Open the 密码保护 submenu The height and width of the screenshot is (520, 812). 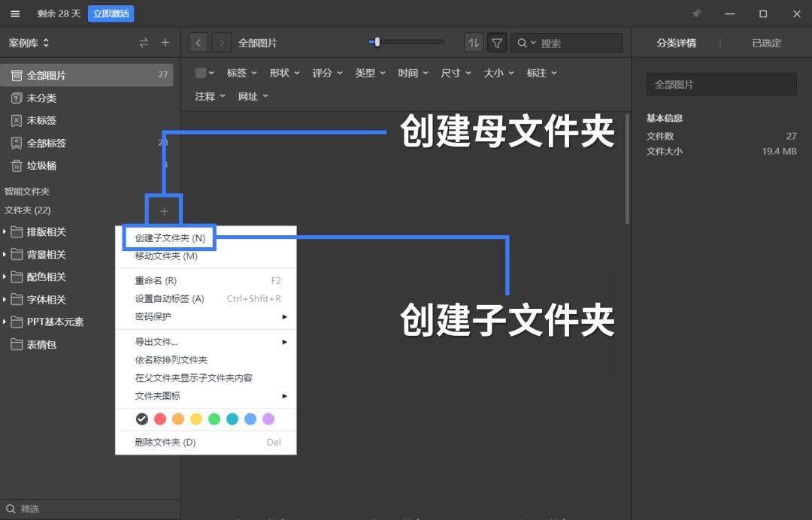pyautogui.click(x=205, y=316)
